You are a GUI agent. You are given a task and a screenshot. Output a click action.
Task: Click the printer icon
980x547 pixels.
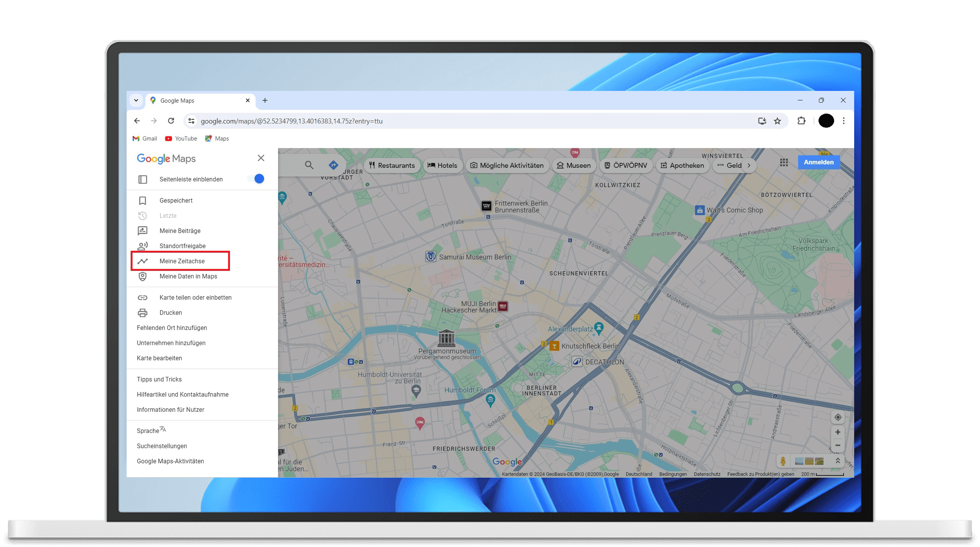[x=143, y=313]
